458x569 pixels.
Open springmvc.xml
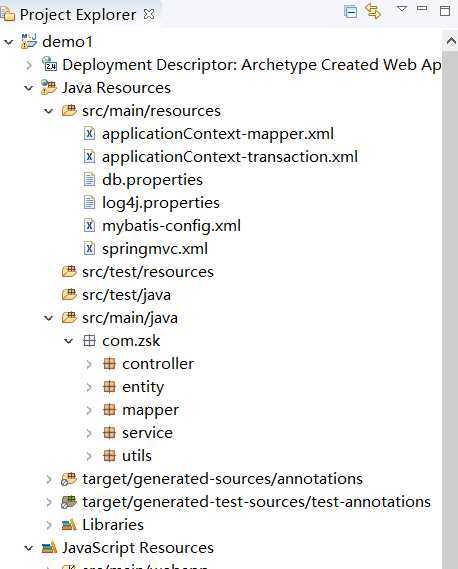pyautogui.click(x=155, y=249)
